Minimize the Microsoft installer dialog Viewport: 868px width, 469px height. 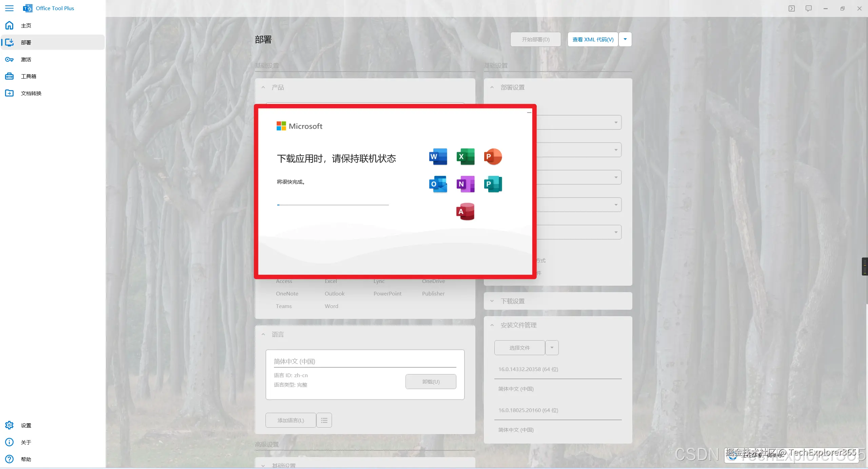coord(529,112)
